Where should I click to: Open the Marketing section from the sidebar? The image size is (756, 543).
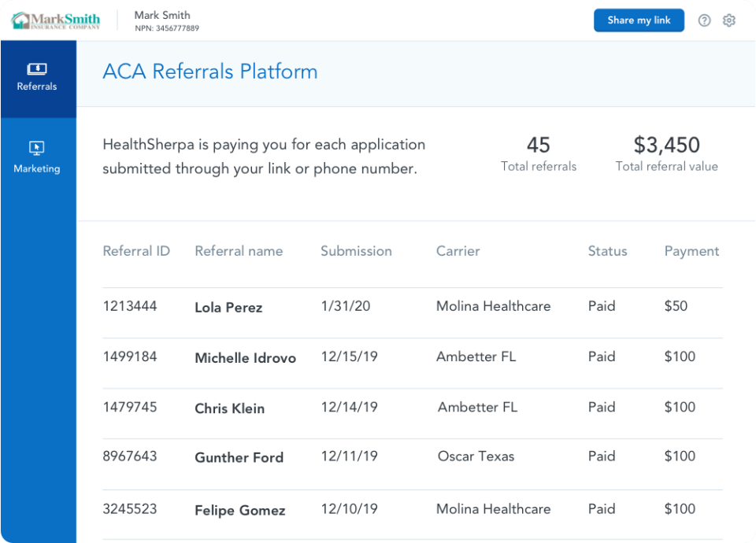pos(36,157)
